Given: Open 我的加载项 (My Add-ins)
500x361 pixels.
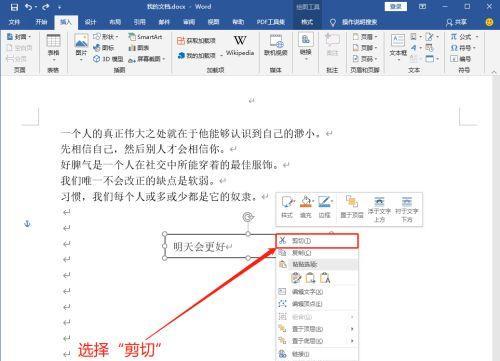Looking at the screenshot, I should [198, 55].
